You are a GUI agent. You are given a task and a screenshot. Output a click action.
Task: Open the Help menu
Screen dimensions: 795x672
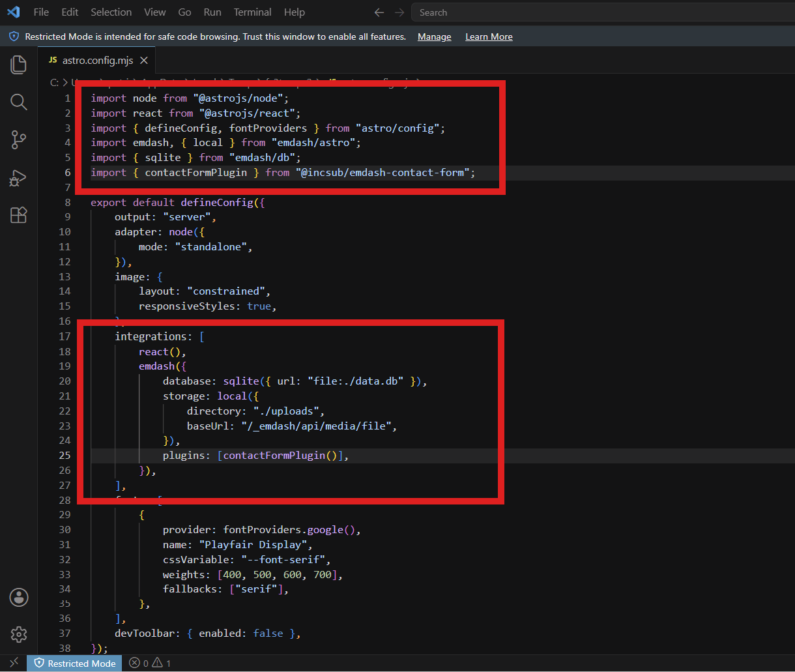tap(295, 12)
